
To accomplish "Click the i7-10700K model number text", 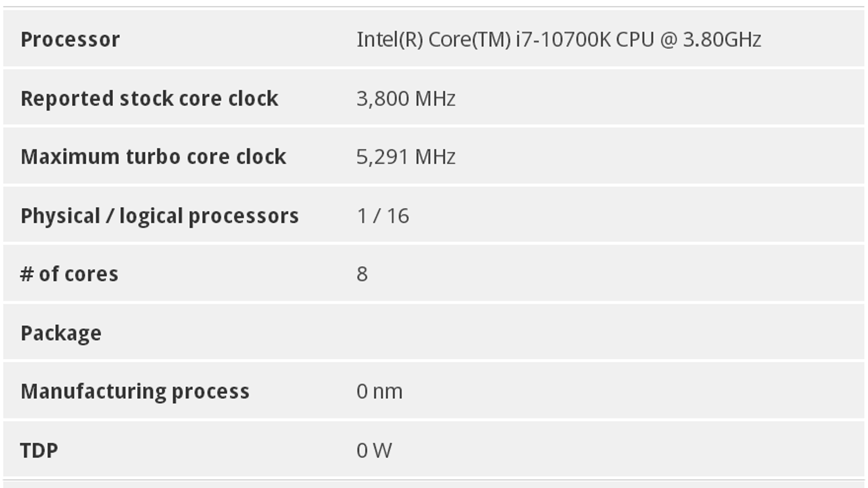I will pyautogui.click(x=563, y=40).
